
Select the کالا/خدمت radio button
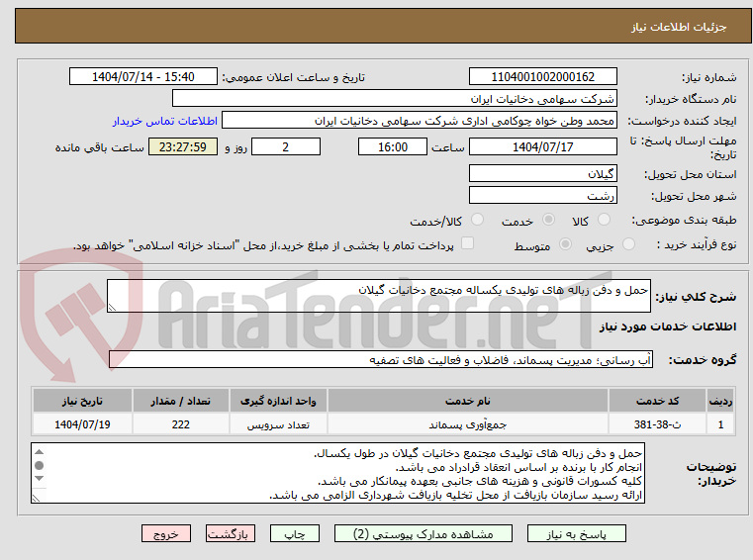click(x=477, y=220)
